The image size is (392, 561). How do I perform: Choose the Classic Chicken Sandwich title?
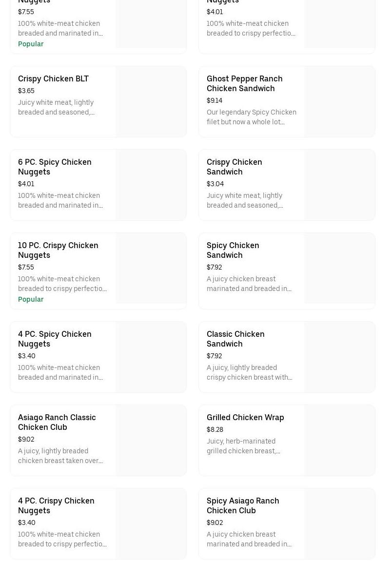[235, 339]
